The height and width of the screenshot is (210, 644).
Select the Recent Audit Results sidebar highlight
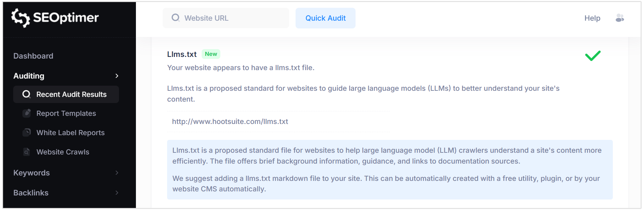tap(66, 94)
